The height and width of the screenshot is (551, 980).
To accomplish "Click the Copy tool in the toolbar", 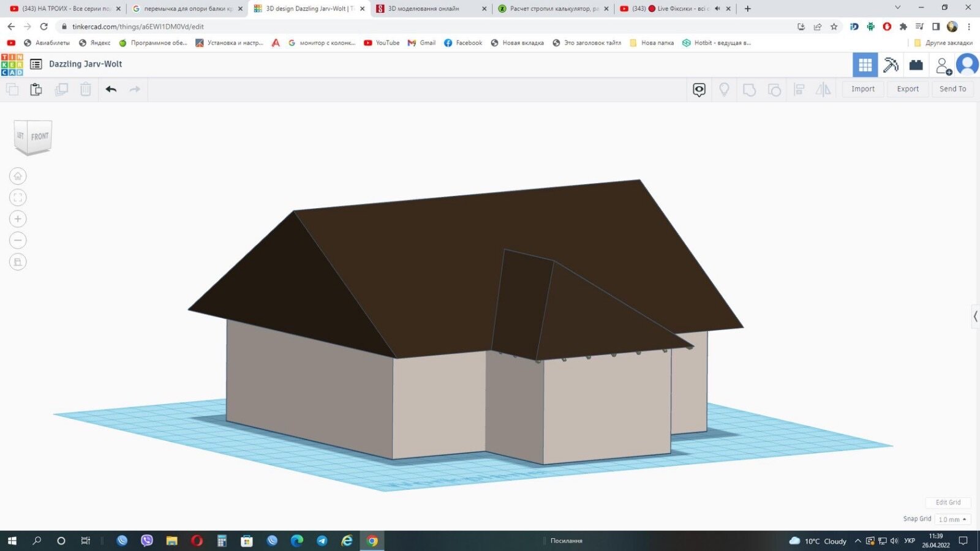I will pos(12,89).
